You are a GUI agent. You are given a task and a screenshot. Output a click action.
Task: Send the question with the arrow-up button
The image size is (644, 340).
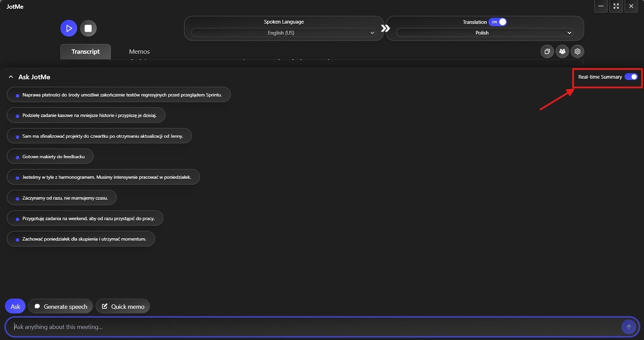629,327
